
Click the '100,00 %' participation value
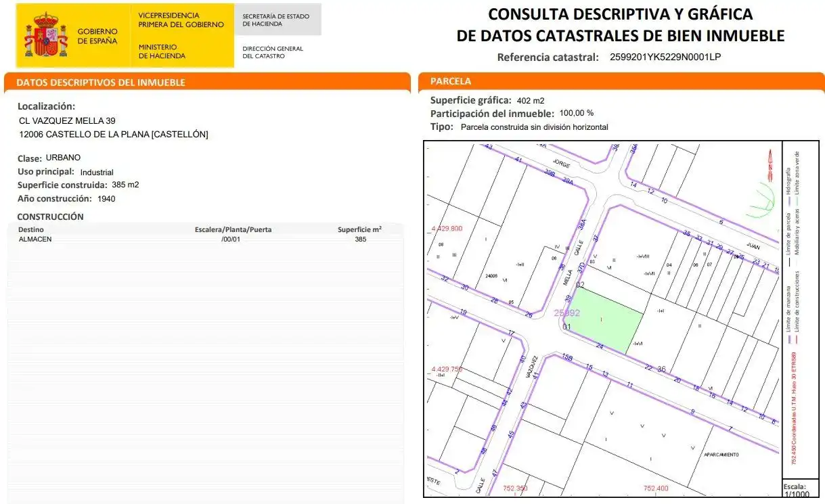click(x=576, y=113)
